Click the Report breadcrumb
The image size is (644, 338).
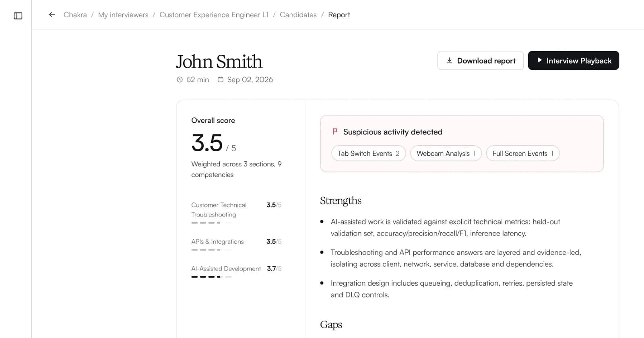[339, 15]
